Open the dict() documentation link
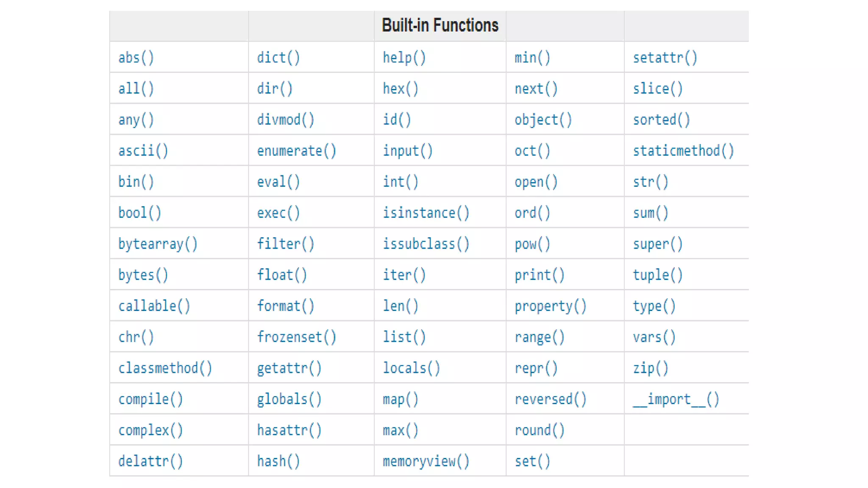 (278, 58)
